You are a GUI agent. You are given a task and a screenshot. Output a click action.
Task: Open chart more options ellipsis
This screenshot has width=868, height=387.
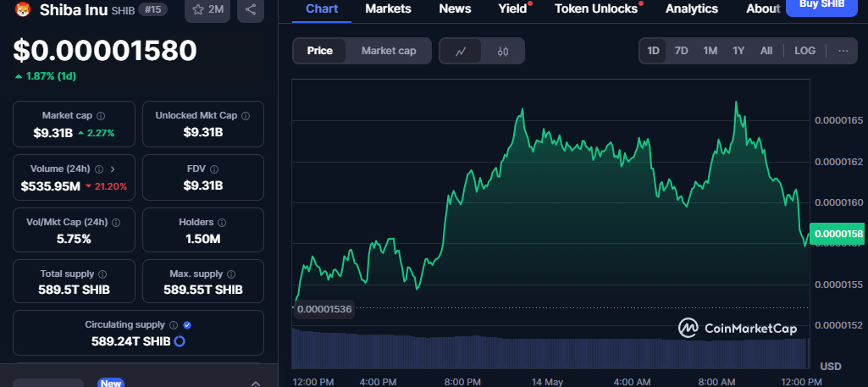coord(843,51)
